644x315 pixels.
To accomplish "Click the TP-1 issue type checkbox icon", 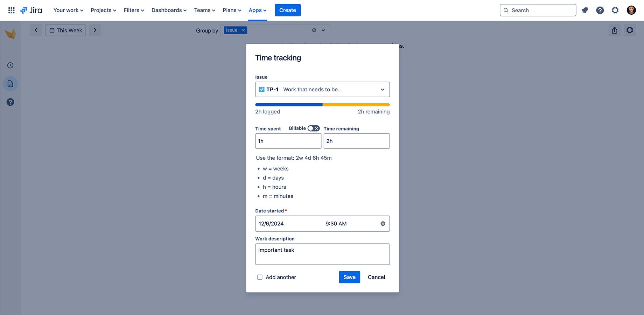I will (261, 90).
